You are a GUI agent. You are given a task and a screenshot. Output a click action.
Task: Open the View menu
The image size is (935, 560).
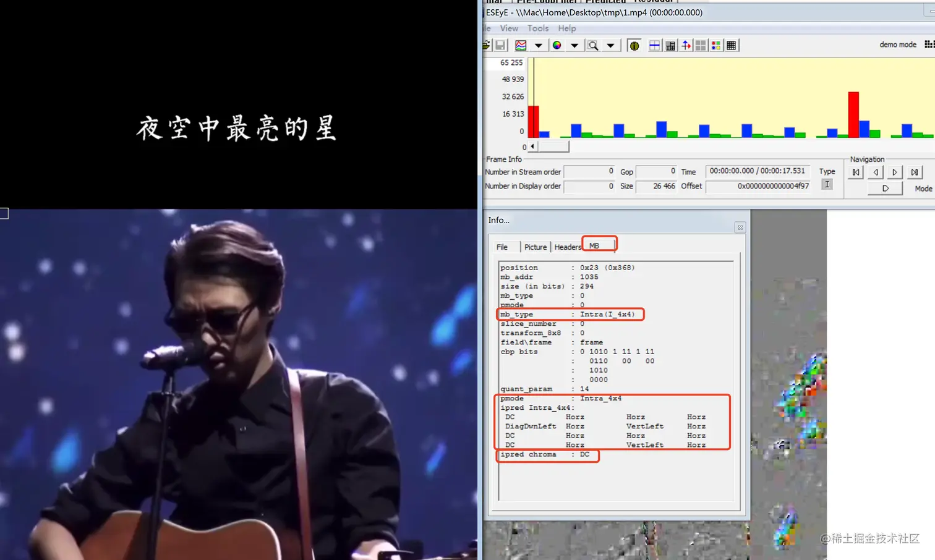(x=509, y=28)
